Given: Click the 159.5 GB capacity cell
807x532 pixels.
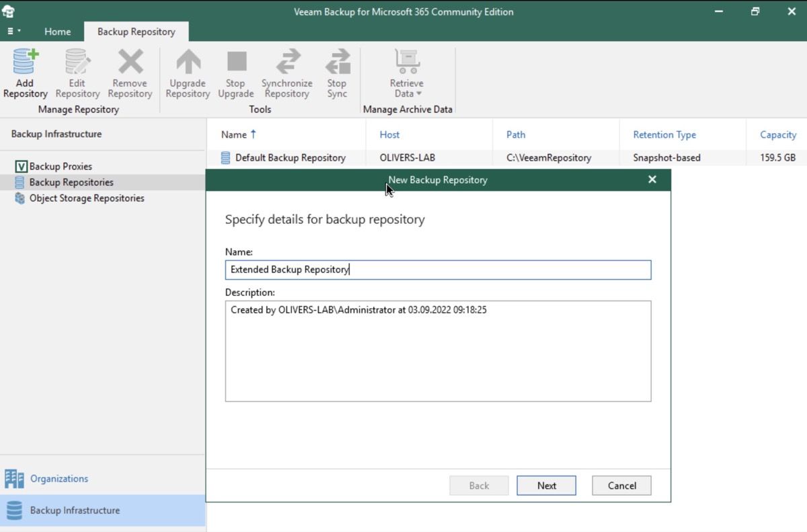Looking at the screenshot, I should coord(778,158).
